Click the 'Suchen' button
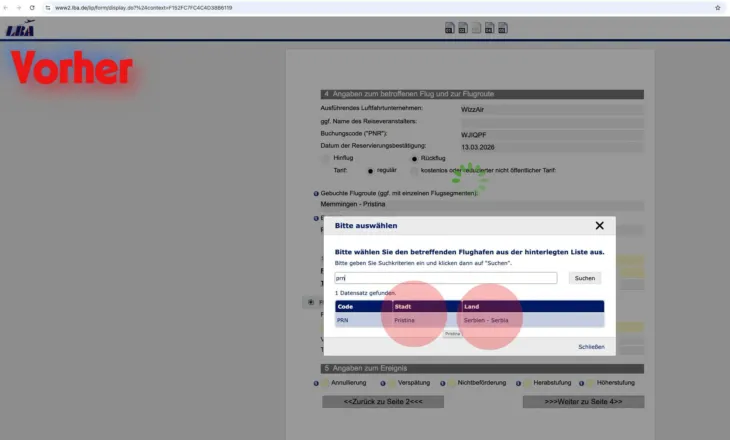This screenshot has width=730, height=440. point(585,278)
